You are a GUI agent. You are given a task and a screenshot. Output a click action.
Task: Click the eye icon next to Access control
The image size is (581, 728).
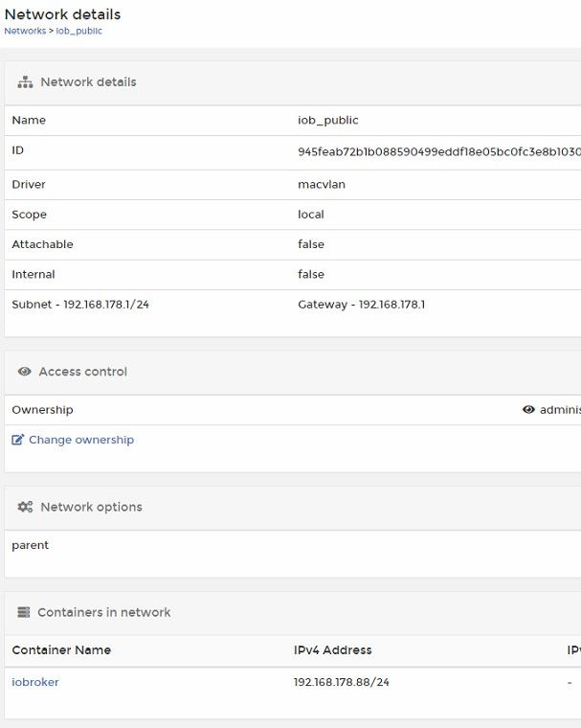25,372
